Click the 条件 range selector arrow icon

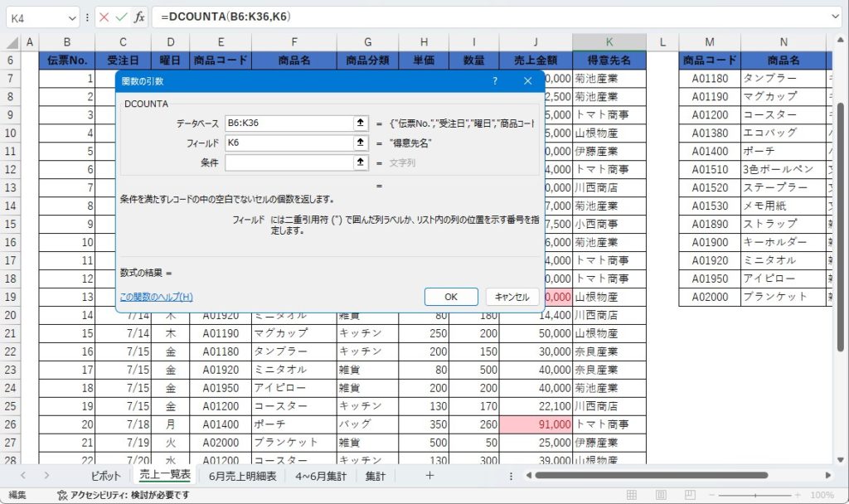click(x=361, y=162)
